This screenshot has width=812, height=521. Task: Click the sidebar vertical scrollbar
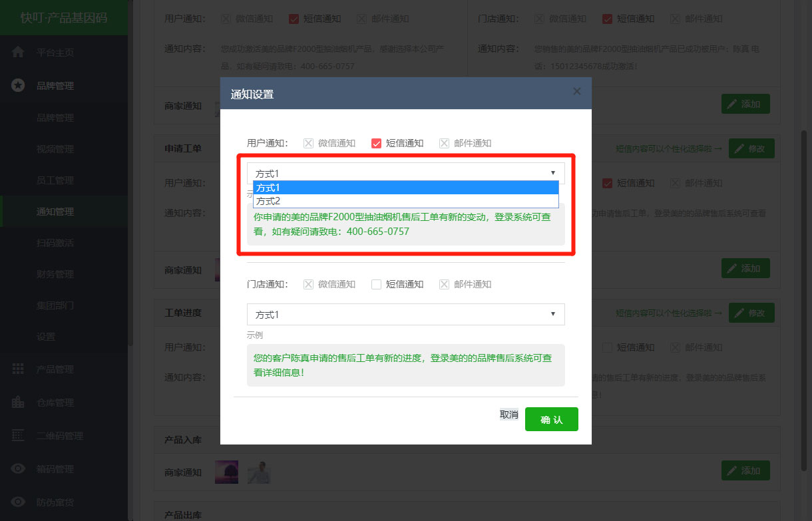[x=130, y=173]
